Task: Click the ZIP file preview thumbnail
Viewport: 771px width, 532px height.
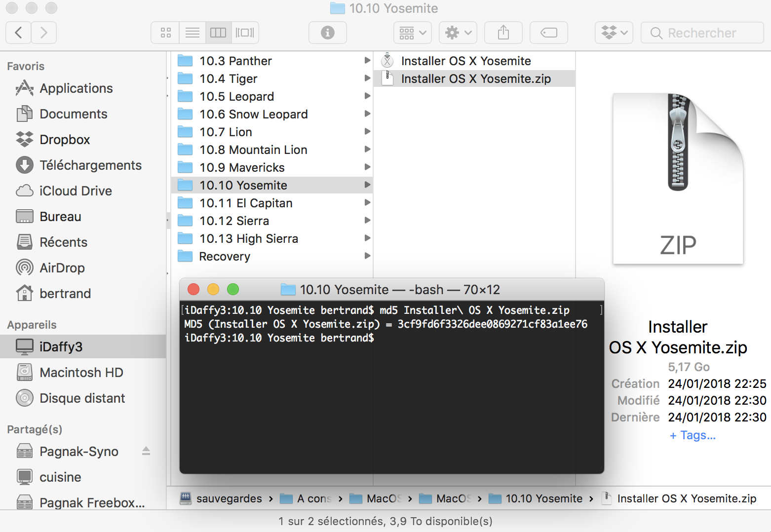Action: click(678, 179)
